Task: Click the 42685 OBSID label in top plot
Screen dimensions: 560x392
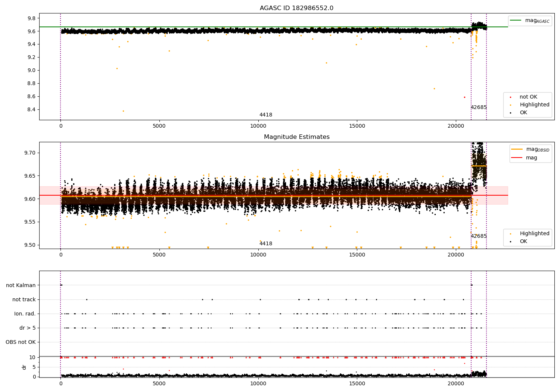Action: pyautogui.click(x=479, y=108)
